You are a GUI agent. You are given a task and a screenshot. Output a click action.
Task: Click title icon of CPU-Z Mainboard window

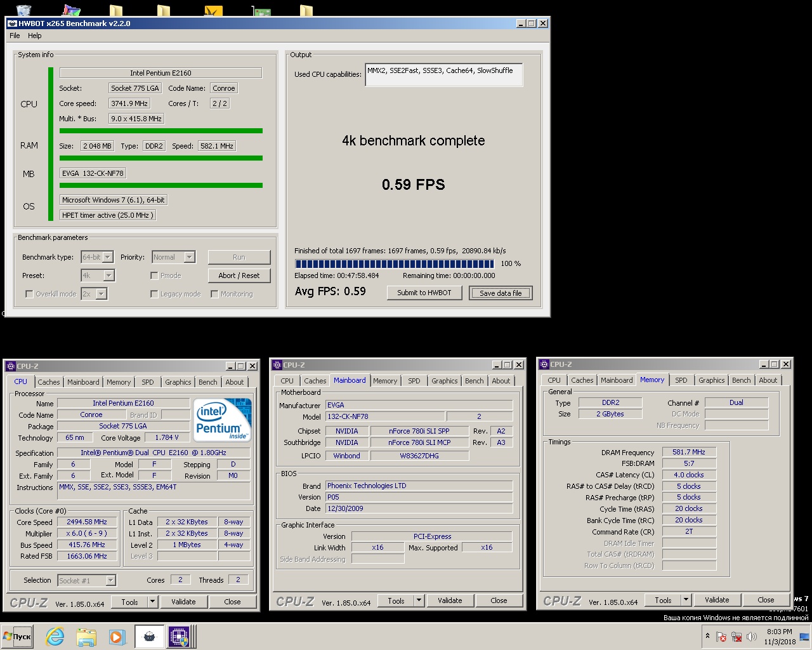(x=277, y=365)
